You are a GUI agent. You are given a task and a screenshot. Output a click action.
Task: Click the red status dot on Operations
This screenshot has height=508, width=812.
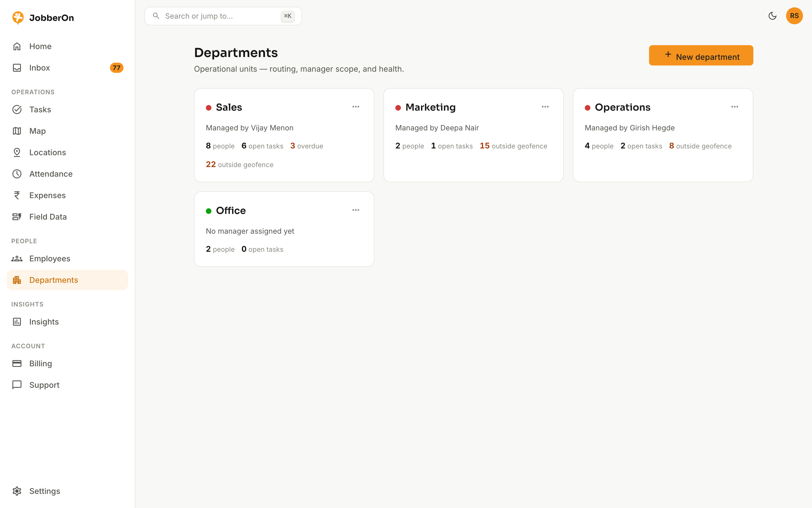[588, 108]
